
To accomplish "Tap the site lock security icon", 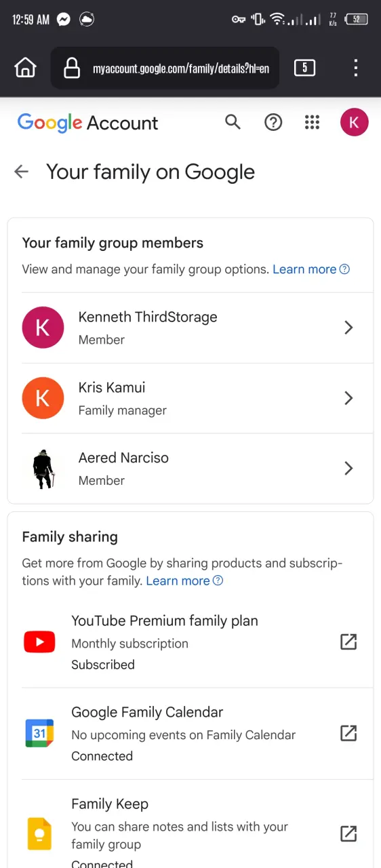I will 72,68.
